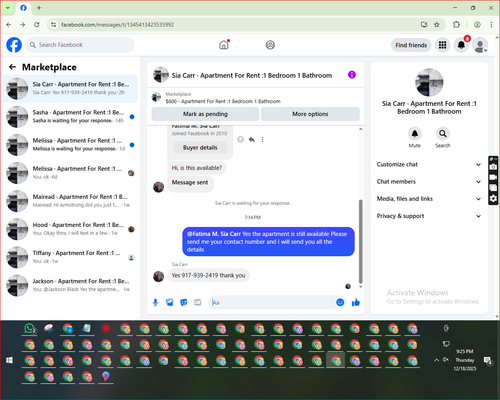Click 'Hi, is this available?' message
Viewport: 500px width, 400px height.
tap(197, 168)
